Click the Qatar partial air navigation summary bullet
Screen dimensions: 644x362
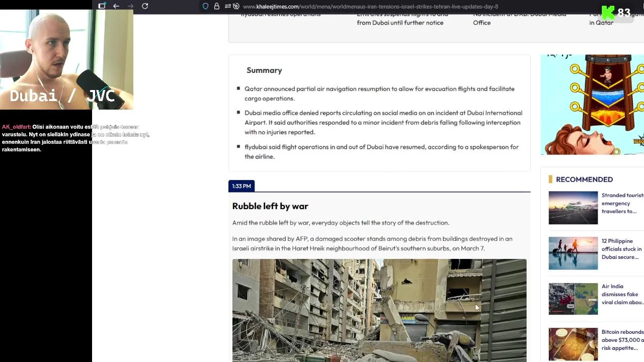pos(379,94)
